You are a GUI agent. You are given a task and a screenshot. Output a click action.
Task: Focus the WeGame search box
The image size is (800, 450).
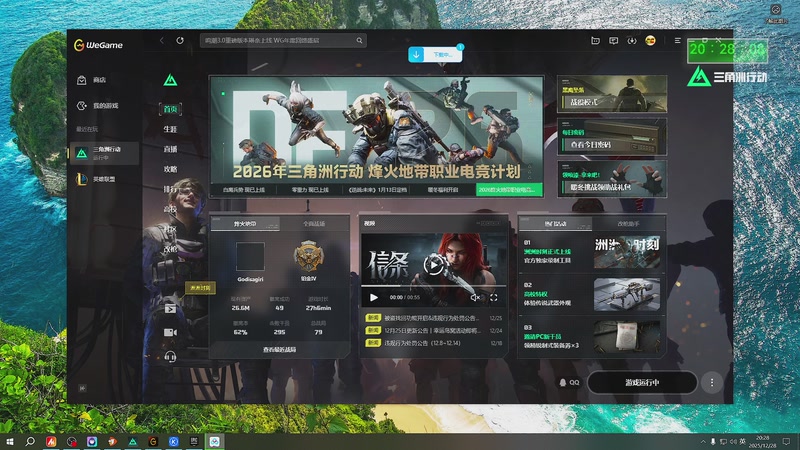(283, 40)
